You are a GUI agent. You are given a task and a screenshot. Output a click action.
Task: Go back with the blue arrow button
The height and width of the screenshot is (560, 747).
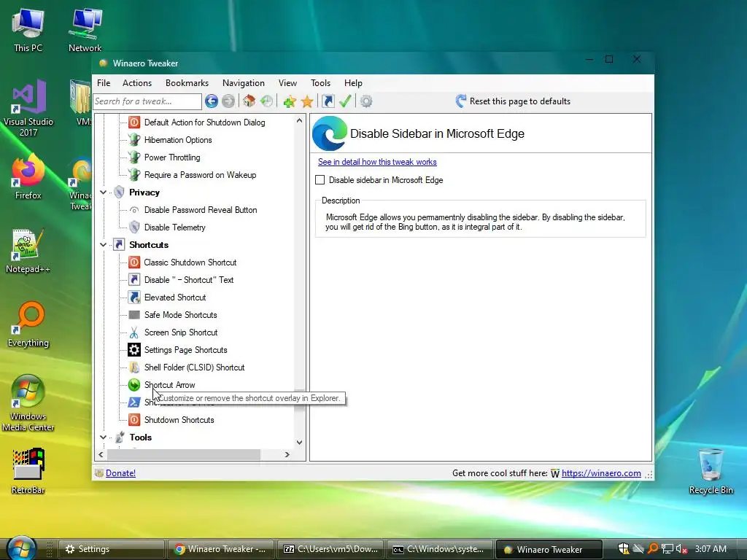(212, 101)
